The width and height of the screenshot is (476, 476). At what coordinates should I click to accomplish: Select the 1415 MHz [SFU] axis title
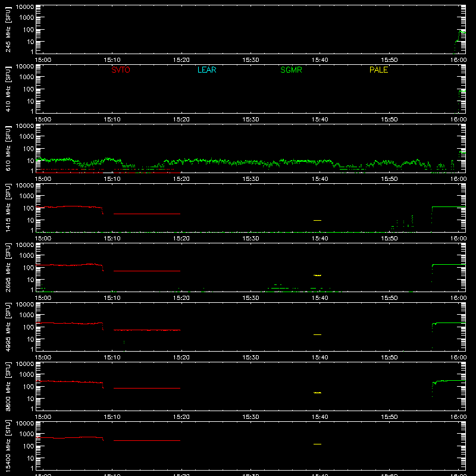point(8,208)
